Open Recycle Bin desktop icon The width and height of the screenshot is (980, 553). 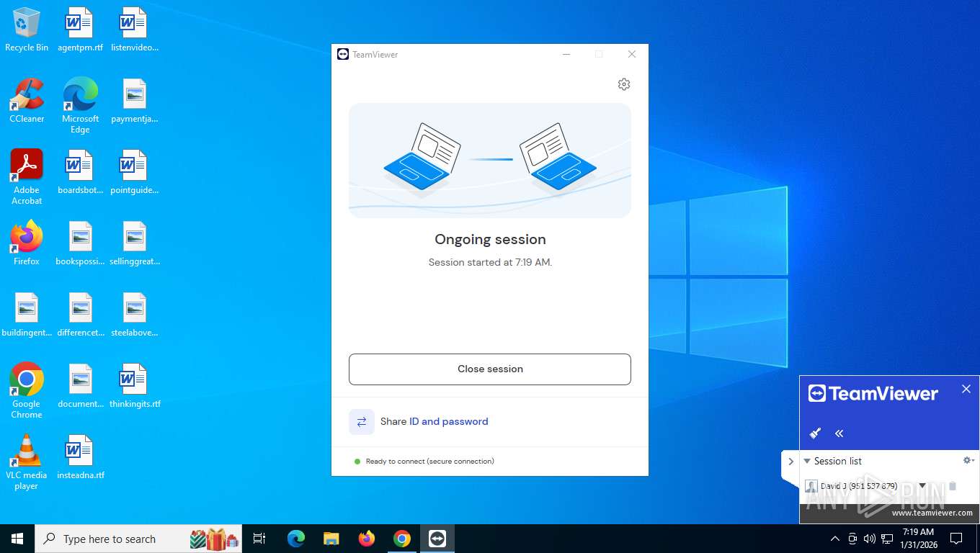point(27,30)
